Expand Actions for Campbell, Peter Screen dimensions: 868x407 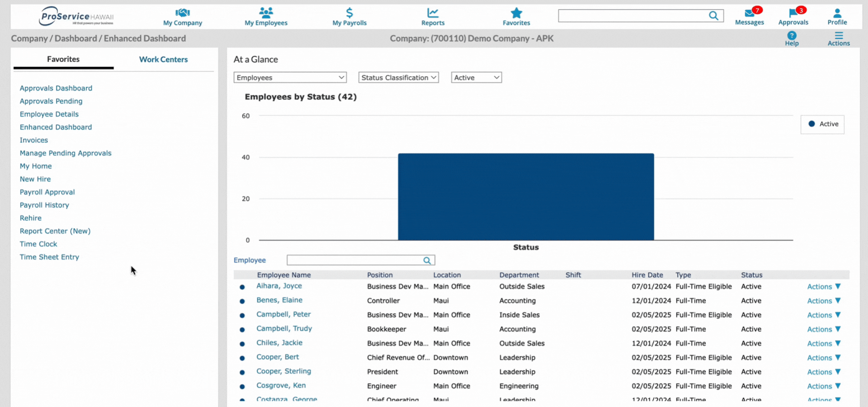point(824,315)
